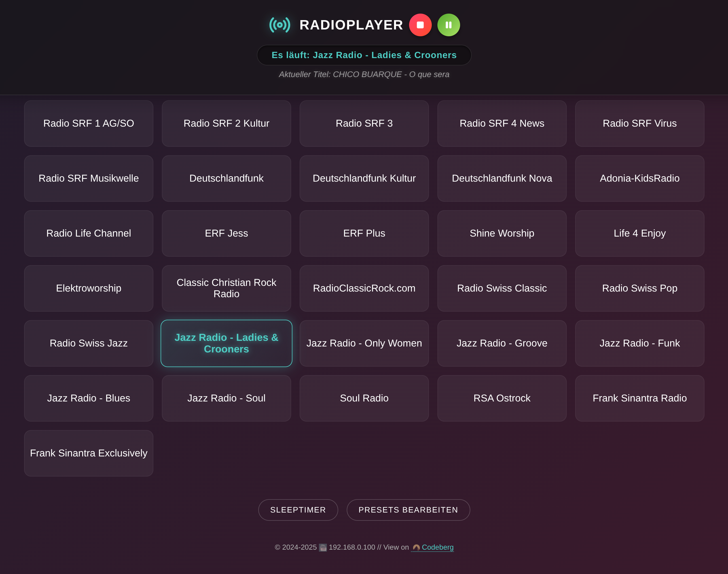The height and width of the screenshot is (574, 728).
Task: Select Radio SRF 1 AG/SO station
Action: [x=88, y=123]
